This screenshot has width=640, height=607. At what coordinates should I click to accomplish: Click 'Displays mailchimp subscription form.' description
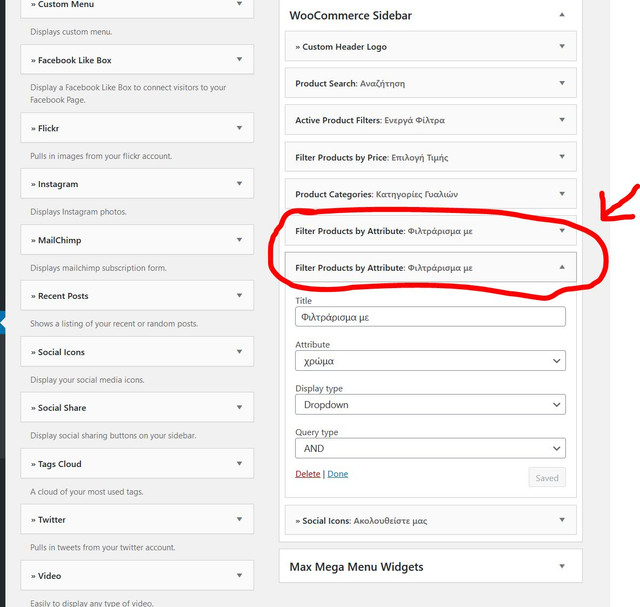[x=98, y=268]
